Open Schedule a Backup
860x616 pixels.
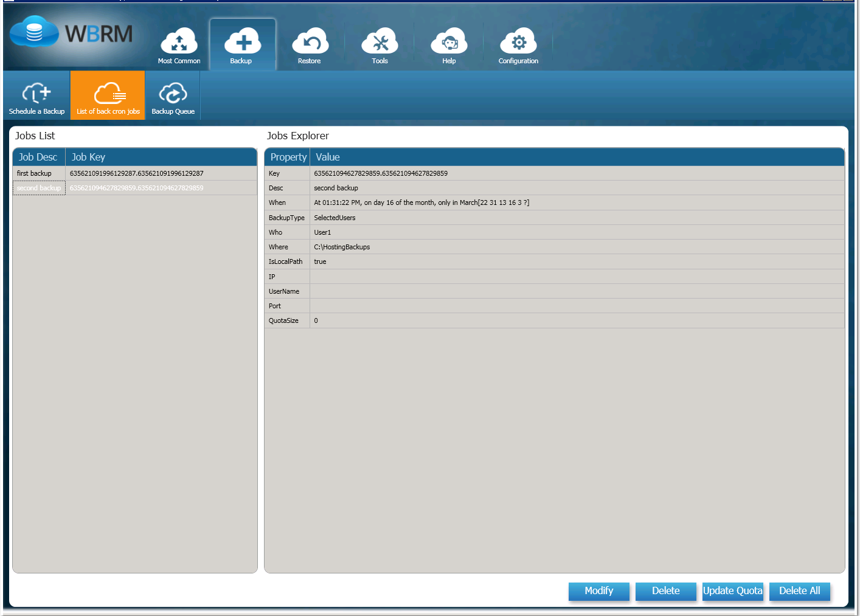click(36, 95)
